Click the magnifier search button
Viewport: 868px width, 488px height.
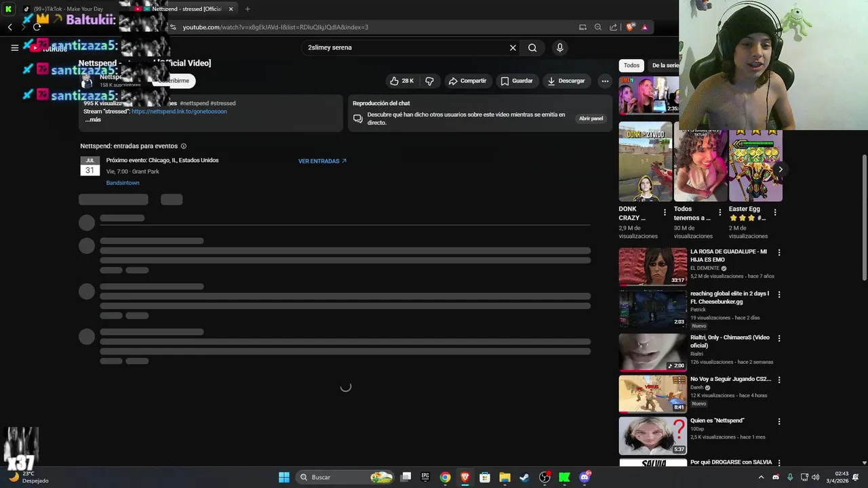coord(532,47)
